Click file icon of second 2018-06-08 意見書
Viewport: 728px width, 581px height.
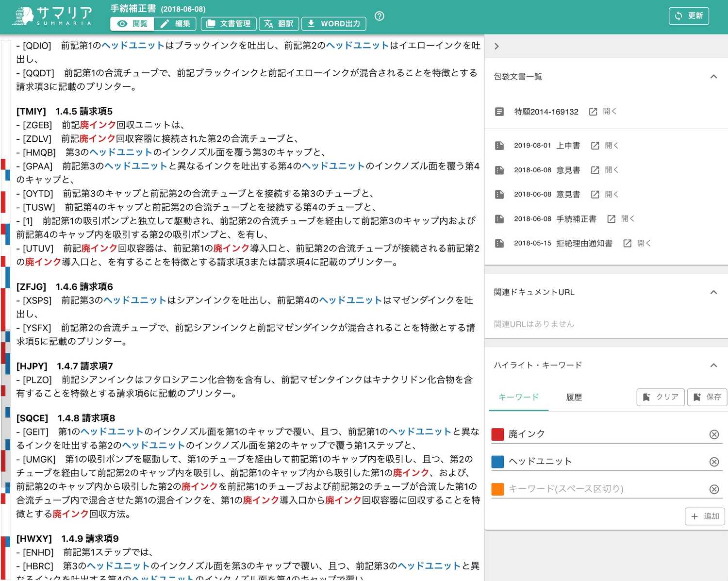499,195
